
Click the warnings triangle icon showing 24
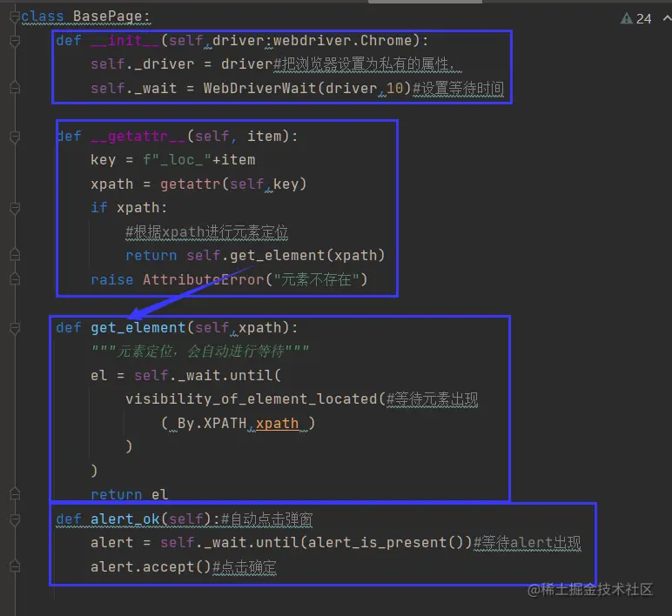(x=627, y=18)
